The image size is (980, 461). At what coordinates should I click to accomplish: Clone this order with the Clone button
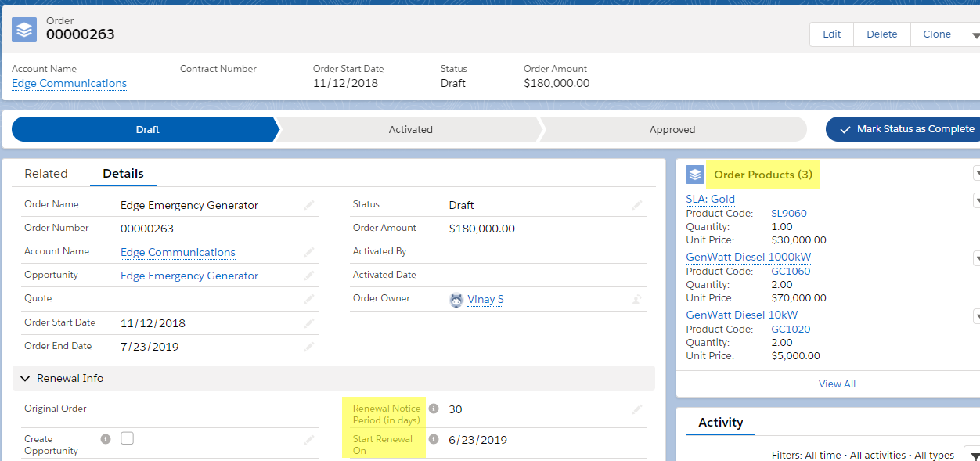(937, 34)
